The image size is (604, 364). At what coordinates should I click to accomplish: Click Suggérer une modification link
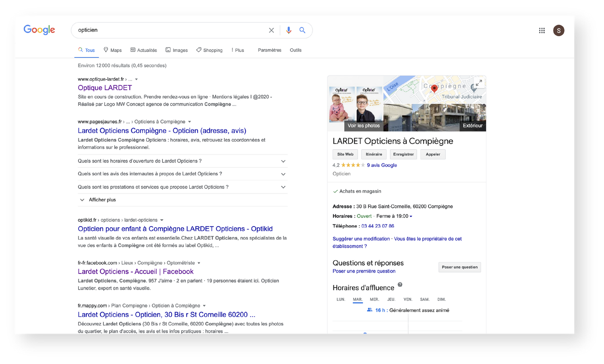(x=361, y=239)
